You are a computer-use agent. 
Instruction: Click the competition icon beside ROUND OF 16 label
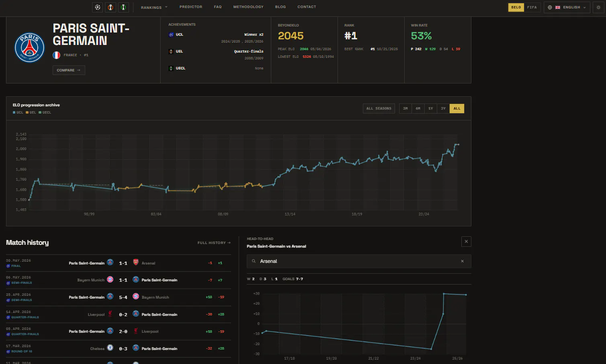coord(8,352)
